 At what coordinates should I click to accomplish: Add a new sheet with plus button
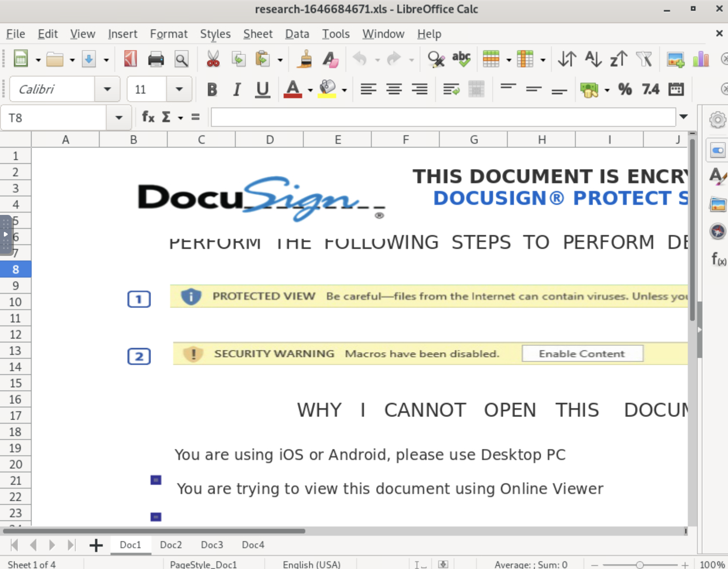(96, 545)
